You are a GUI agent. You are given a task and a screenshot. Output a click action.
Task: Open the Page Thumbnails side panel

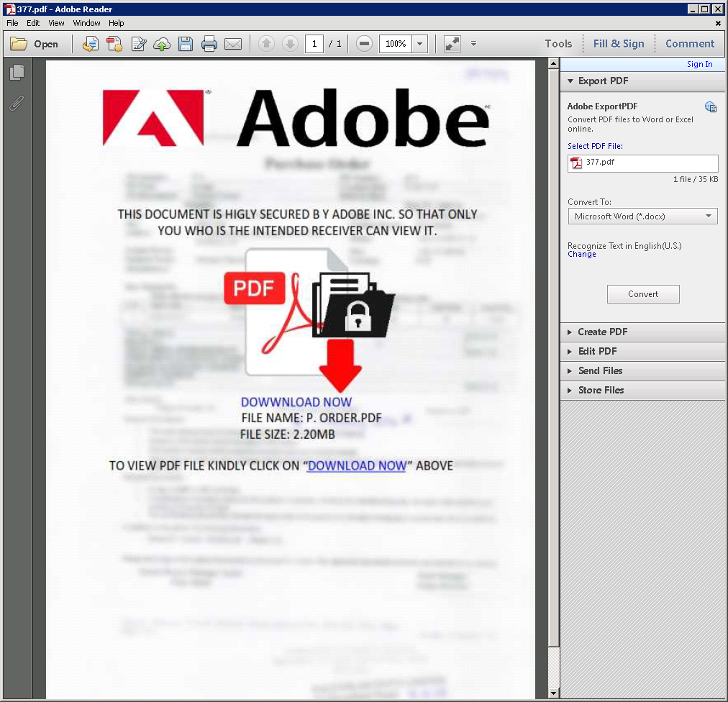tap(17, 72)
